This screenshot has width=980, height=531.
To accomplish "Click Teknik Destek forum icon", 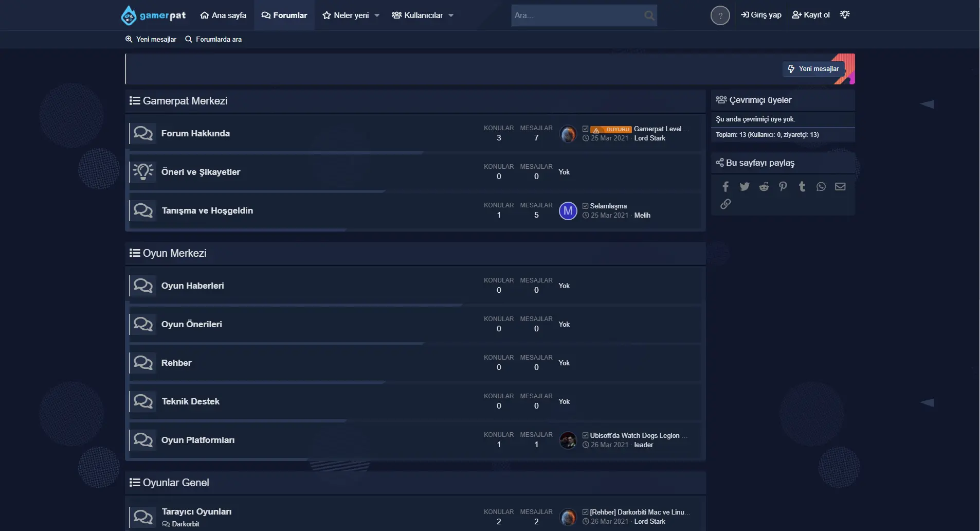I will point(143,401).
